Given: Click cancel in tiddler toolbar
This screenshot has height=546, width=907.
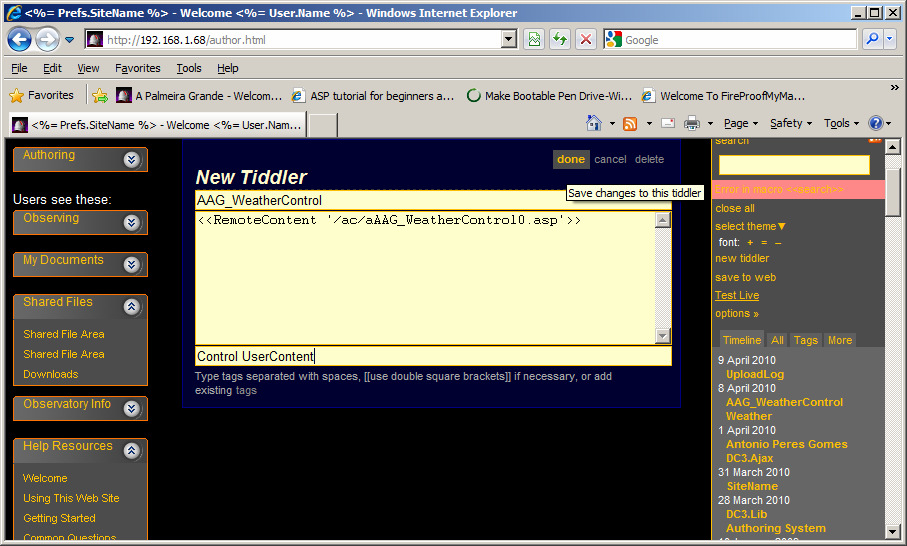Looking at the screenshot, I should pos(610,159).
